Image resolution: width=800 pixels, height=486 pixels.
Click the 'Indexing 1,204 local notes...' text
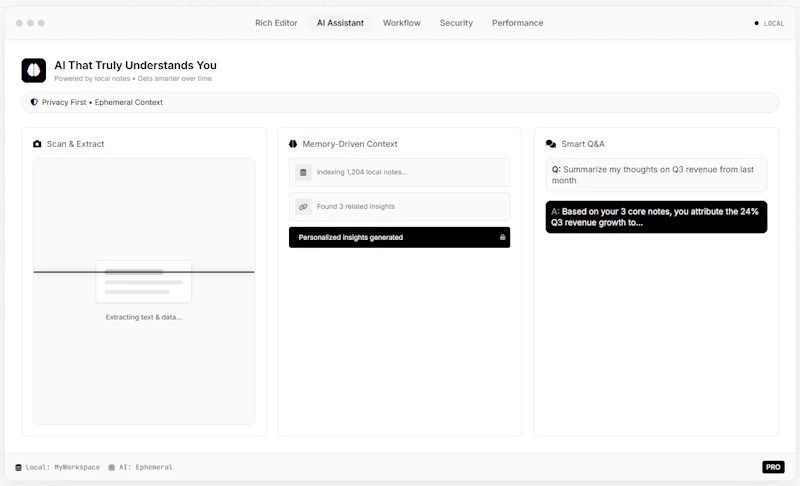pos(362,172)
